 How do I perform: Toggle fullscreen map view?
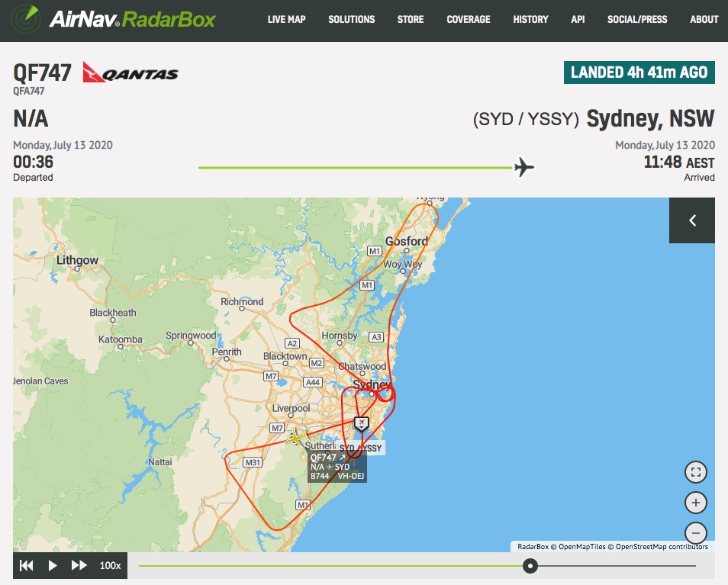pyautogui.click(x=695, y=472)
